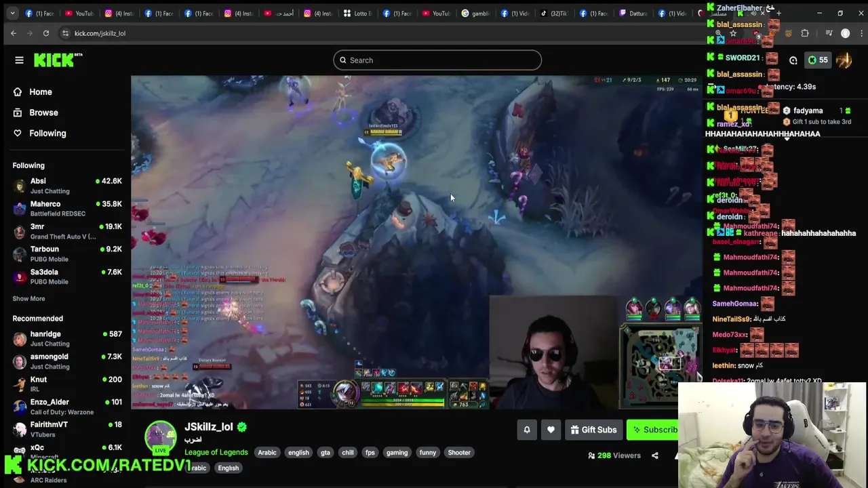The width and height of the screenshot is (868, 488).
Task: Click the Home sidebar icon
Action: (x=18, y=92)
